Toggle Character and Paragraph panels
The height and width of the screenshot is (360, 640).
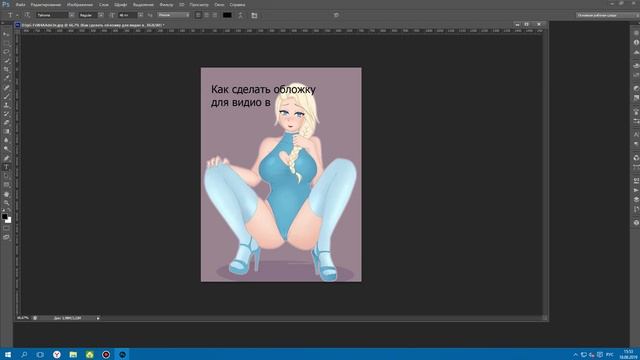click(x=254, y=15)
